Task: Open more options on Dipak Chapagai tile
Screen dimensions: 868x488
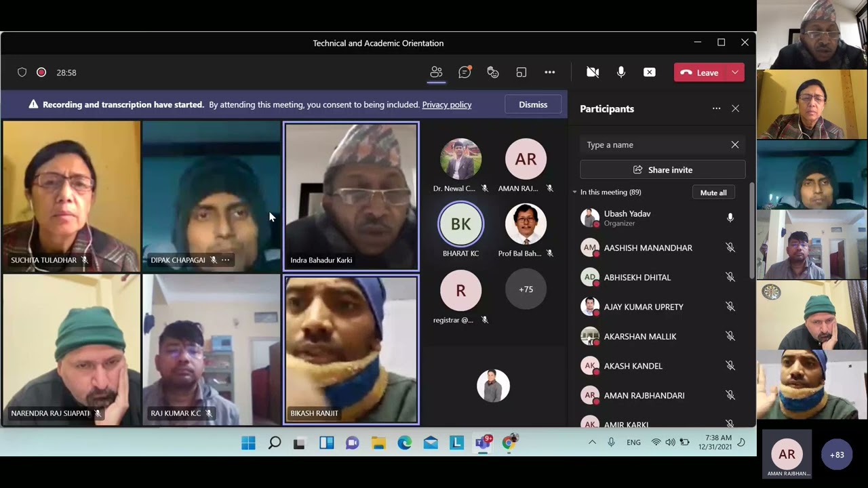Action: tap(225, 260)
